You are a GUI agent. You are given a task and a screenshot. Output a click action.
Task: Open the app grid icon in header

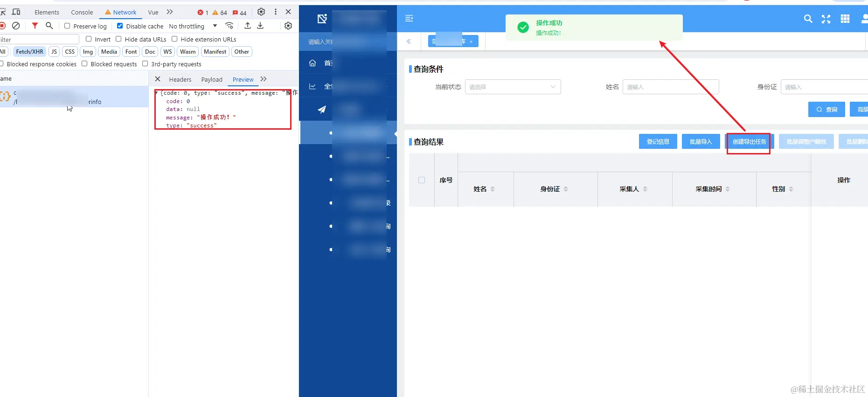(x=845, y=19)
